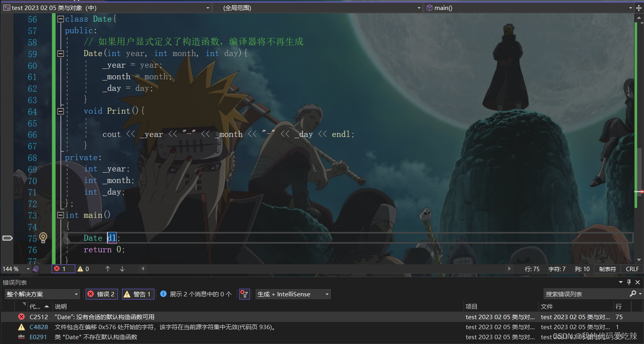Collapse the class Date code block
This screenshot has width=644, height=344.
(x=61, y=19)
